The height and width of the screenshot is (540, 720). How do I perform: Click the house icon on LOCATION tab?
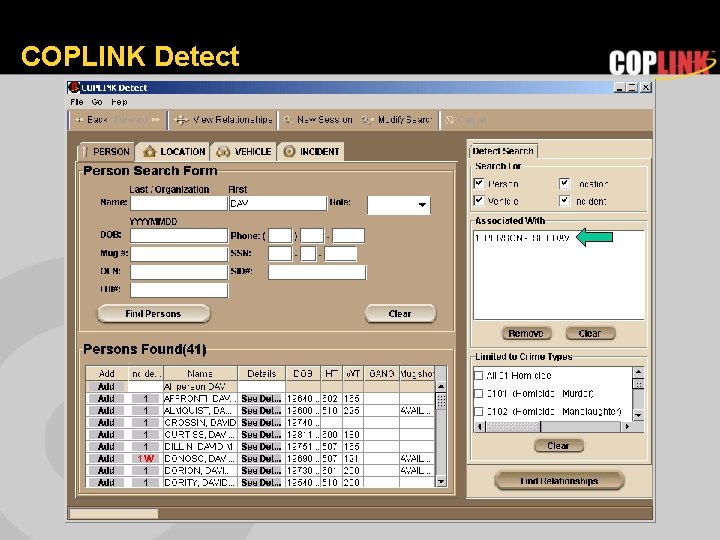(149, 151)
